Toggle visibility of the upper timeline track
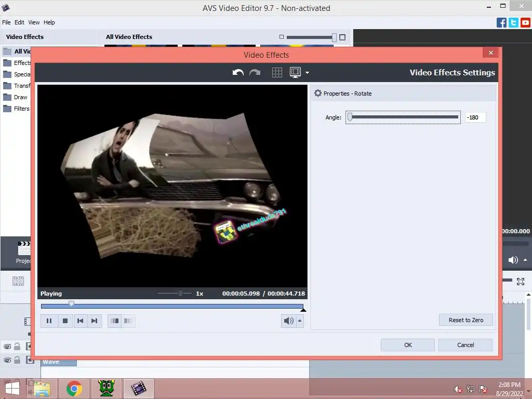Viewport: 532px width, 399px height. point(7,347)
